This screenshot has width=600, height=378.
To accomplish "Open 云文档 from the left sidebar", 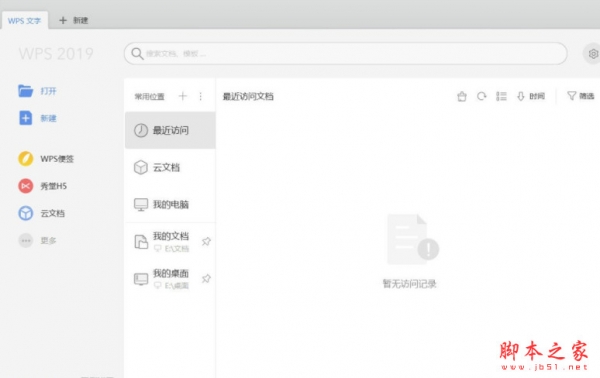I will point(41,213).
